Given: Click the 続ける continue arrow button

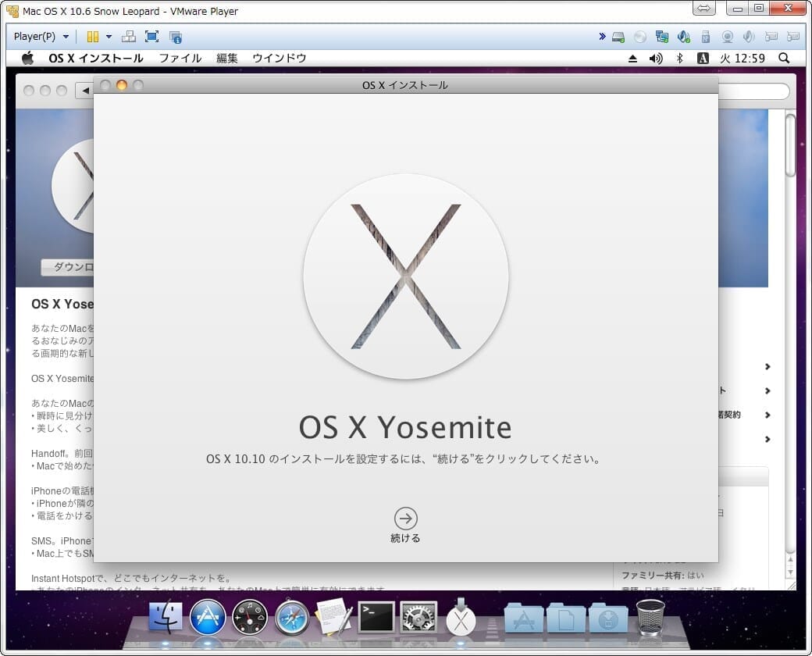Looking at the screenshot, I should [x=405, y=519].
